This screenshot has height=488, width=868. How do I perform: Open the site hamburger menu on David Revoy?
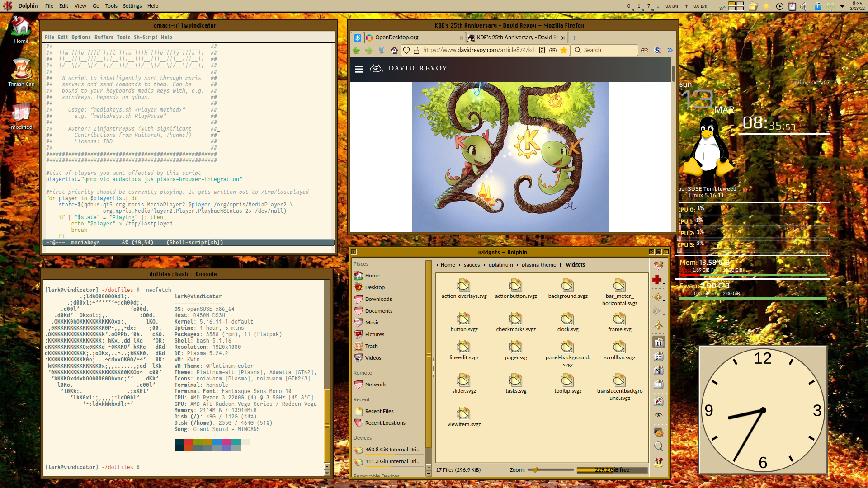tap(359, 69)
